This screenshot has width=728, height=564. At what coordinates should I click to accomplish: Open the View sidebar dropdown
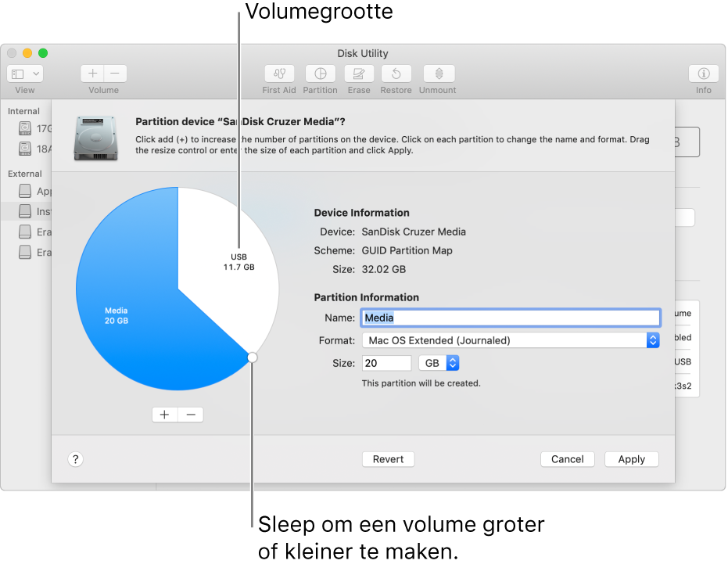pyautogui.click(x=25, y=74)
